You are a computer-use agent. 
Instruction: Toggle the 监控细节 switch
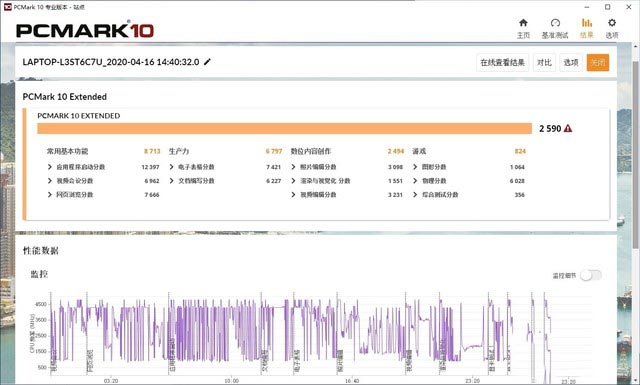tap(591, 275)
